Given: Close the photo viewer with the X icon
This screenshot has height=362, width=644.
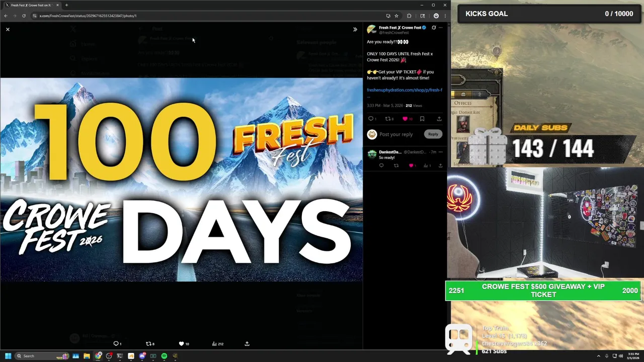Looking at the screenshot, I should tap(8, 29).
